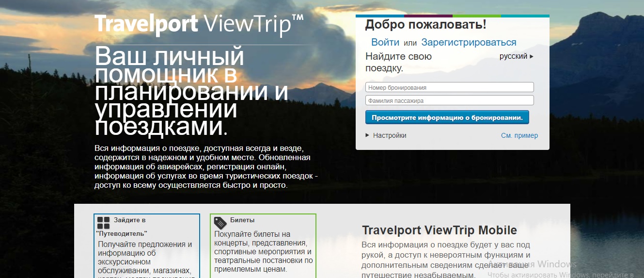Click the Билеты card heading
644x278 pixels.
(242, 220)
